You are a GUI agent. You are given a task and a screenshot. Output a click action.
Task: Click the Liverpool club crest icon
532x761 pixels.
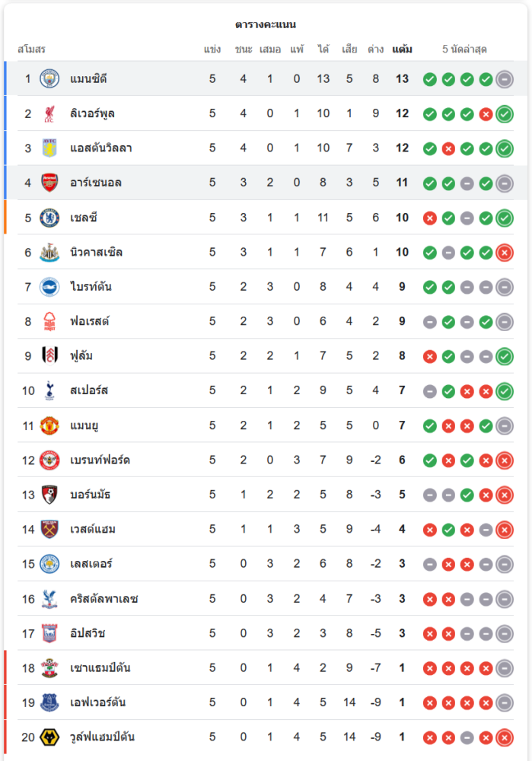coord(49,114)
